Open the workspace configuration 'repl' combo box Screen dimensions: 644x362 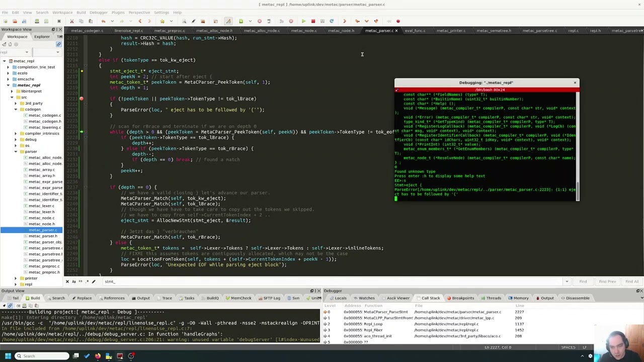pos(16,52)
